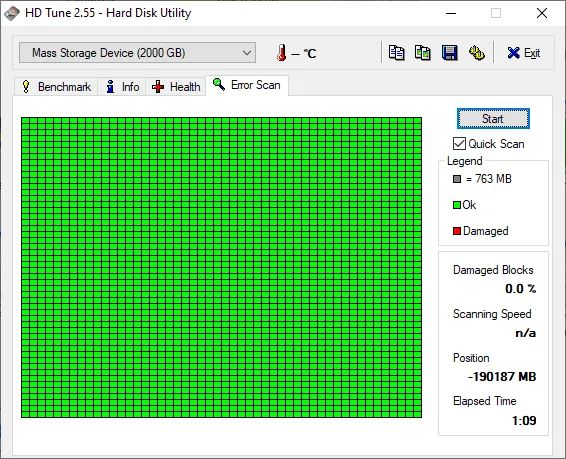Switch to the Health tab
566x459 pixels.
tap(176, 87)
